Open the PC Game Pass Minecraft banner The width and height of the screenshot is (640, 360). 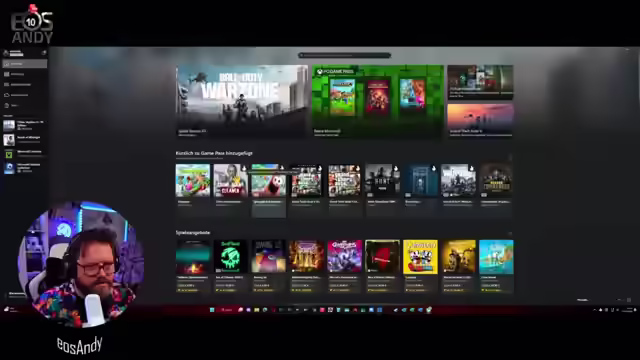point(378,101)
